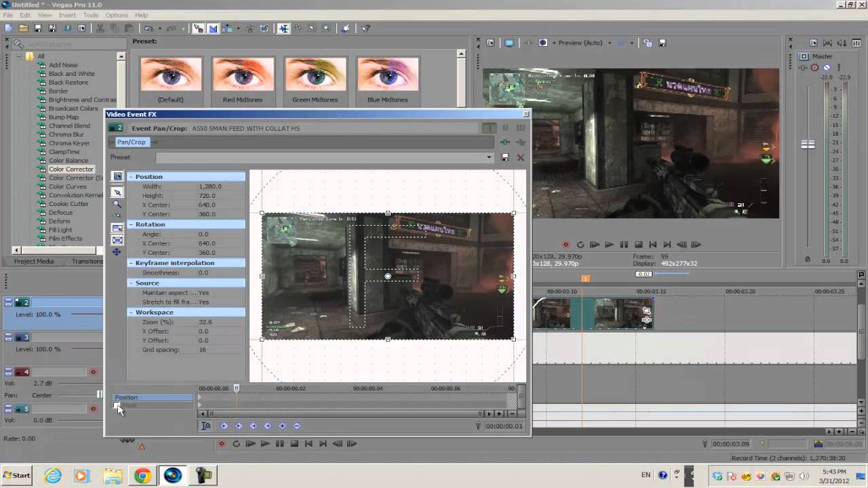Click the Pan/Crop chain button

(131, 142)
